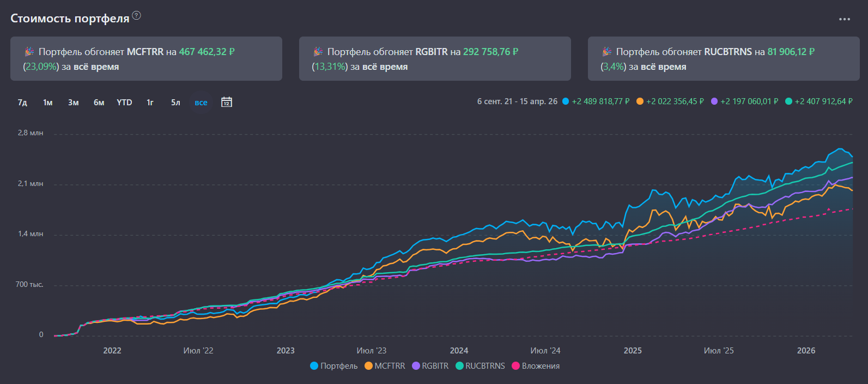Image resolution: width=868 pixels, height=384 pixels.
Task: Switch to 1м time range
Action: 48,103
